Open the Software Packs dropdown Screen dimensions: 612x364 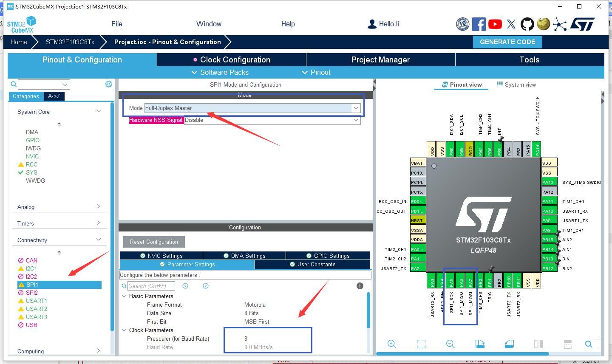(220, 73)
